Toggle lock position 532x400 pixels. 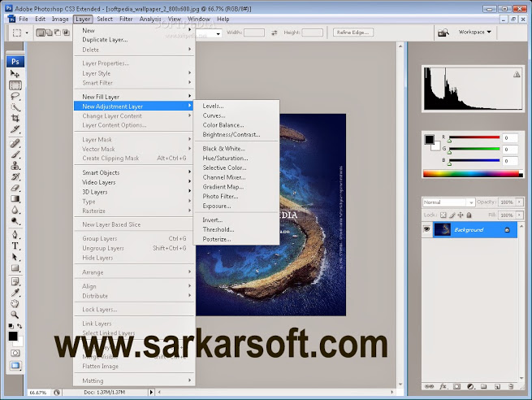click(461, 215)
